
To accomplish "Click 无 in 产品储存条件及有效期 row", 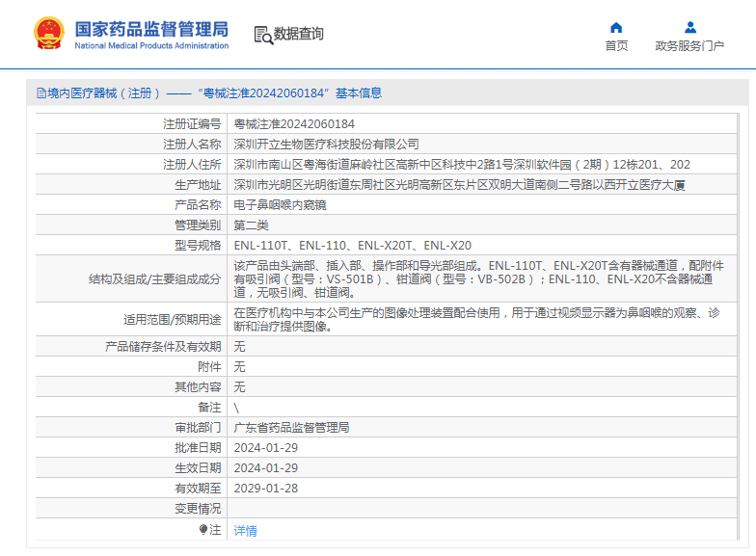I will click(x=239, y=347).
